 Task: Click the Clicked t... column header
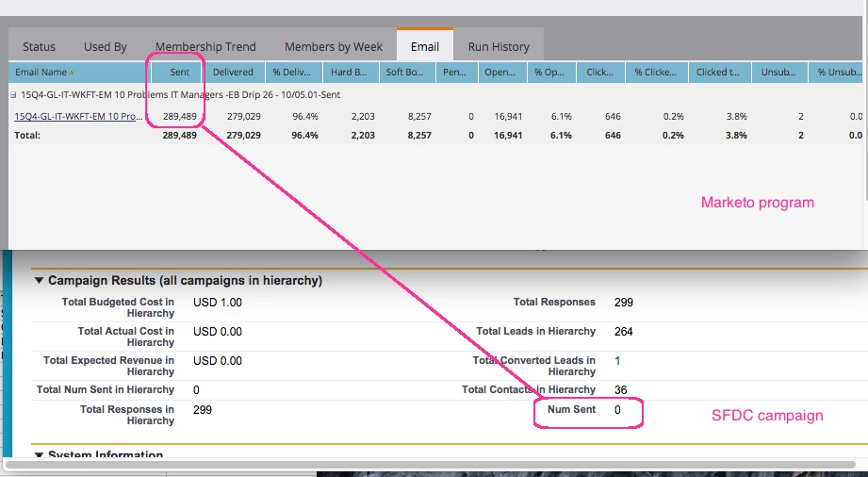click(720, 72)
